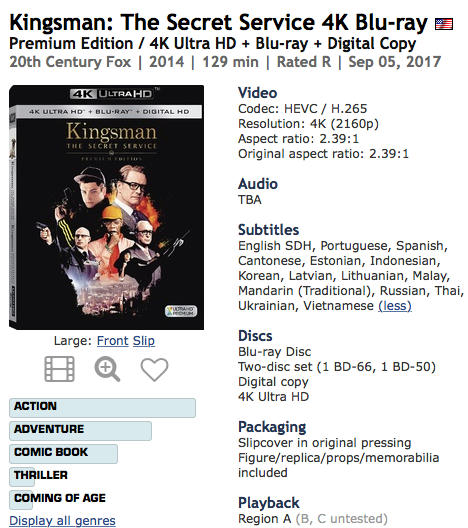468x528 pixels.
Task: Select the Comic Book genre bar
Action: tap(63, 454)
